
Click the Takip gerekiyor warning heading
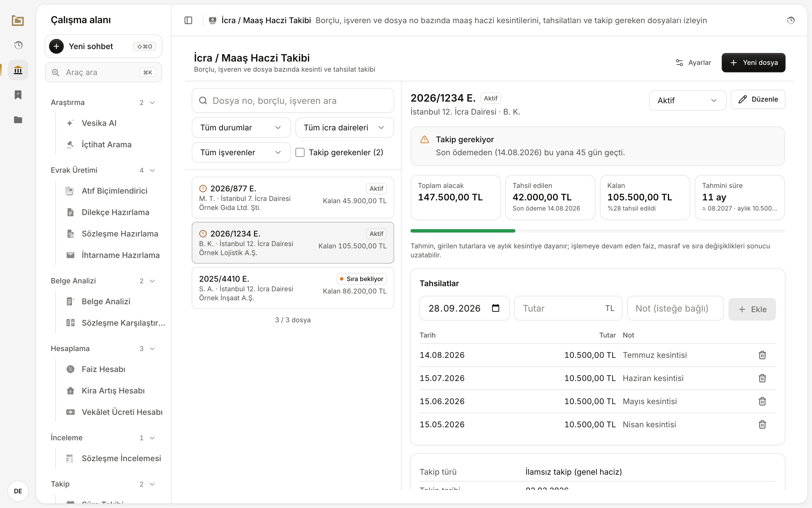(x=465, y=139)
